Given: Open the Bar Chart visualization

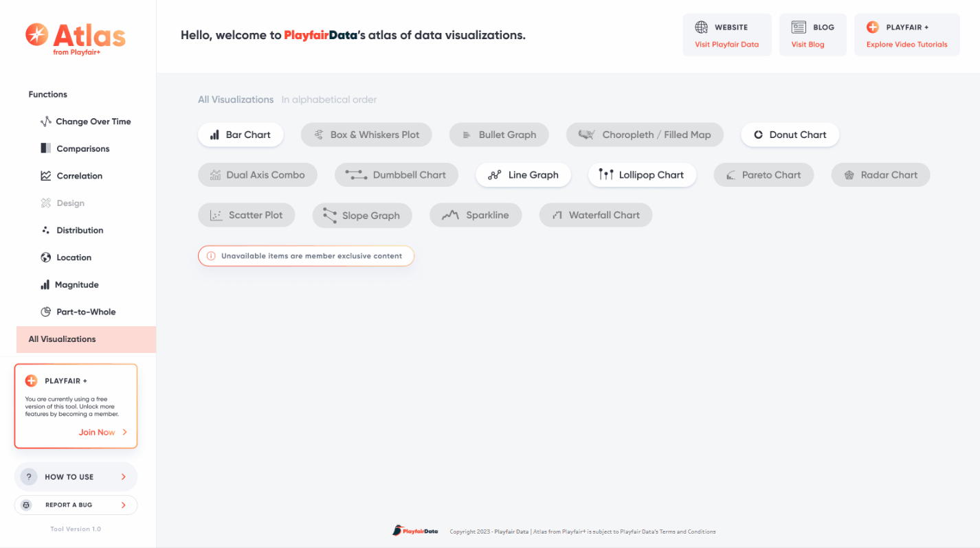Looking at the screenshot, I should (x=241, y=135).
